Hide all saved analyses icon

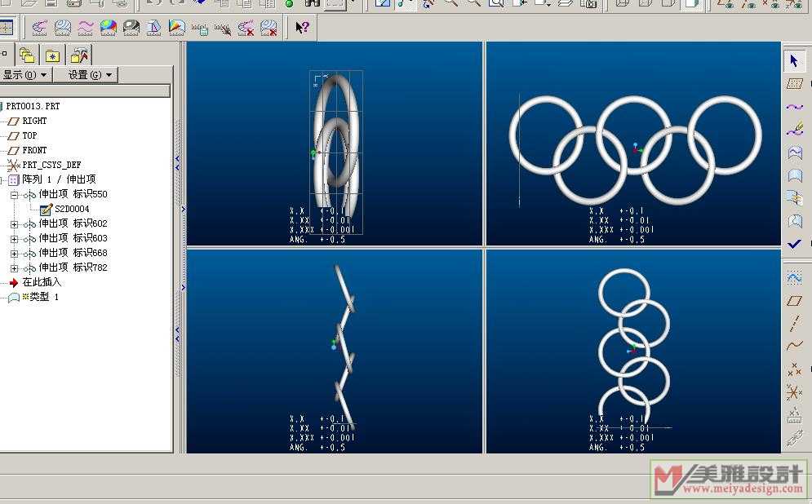coord(223,28)
